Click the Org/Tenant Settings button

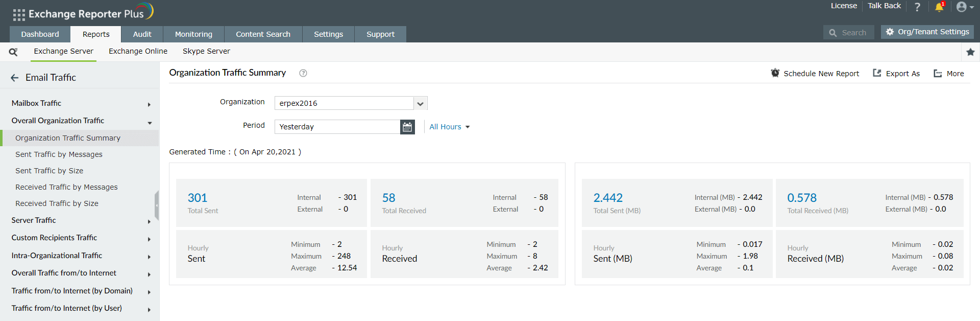[927, 32]
